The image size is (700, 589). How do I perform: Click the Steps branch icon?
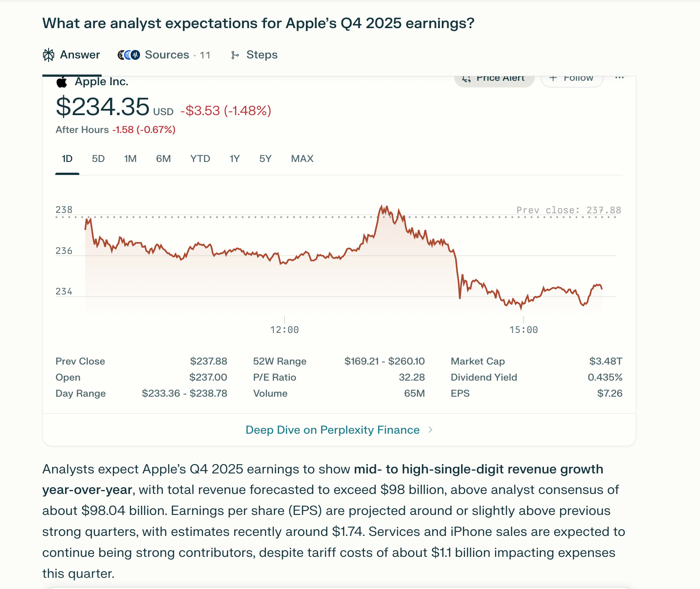point(235,55)
